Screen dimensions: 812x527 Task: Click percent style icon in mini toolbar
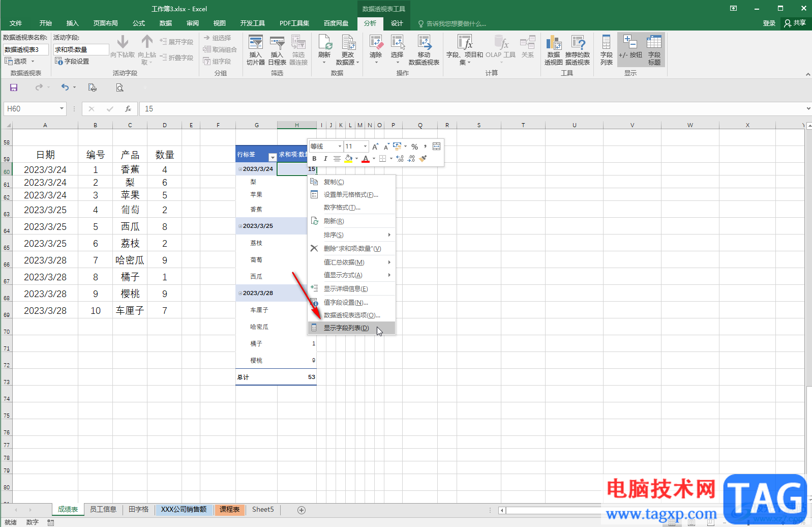tap(414, 147)
